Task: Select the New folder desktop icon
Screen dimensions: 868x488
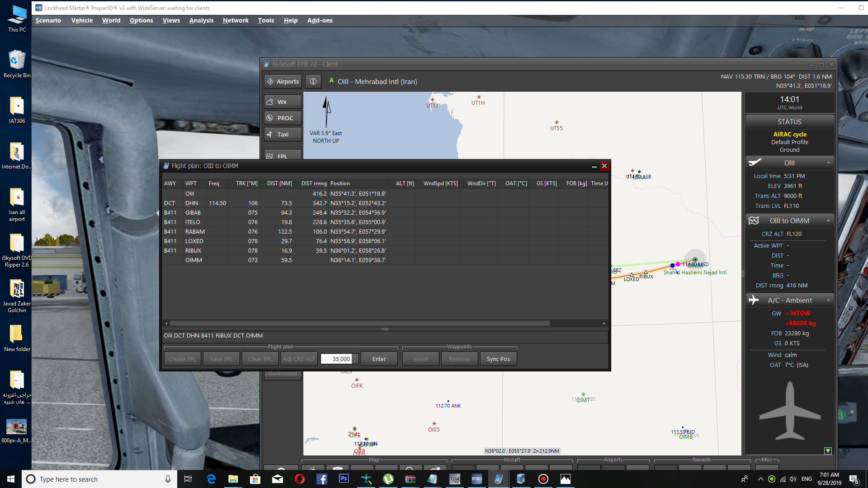Action: [17, 339]
